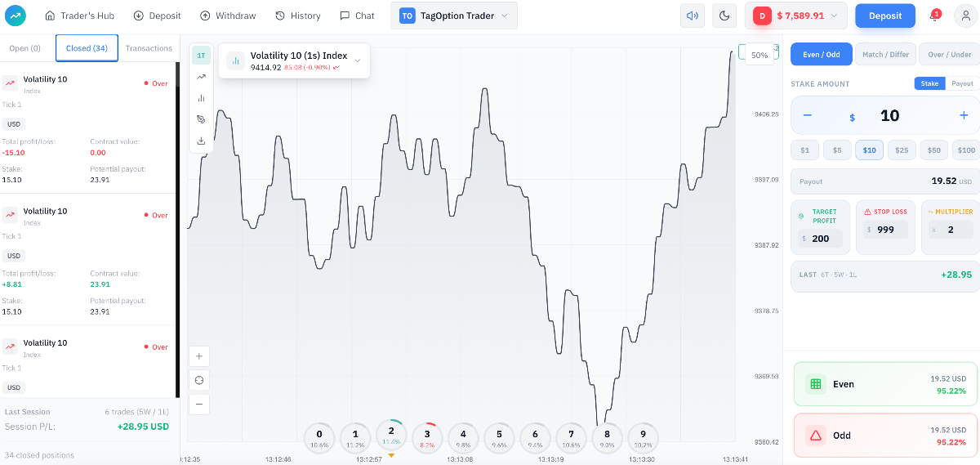Click the blue Deposit button
The height and width of the screenshot is (465, 980).
point(884,16)
